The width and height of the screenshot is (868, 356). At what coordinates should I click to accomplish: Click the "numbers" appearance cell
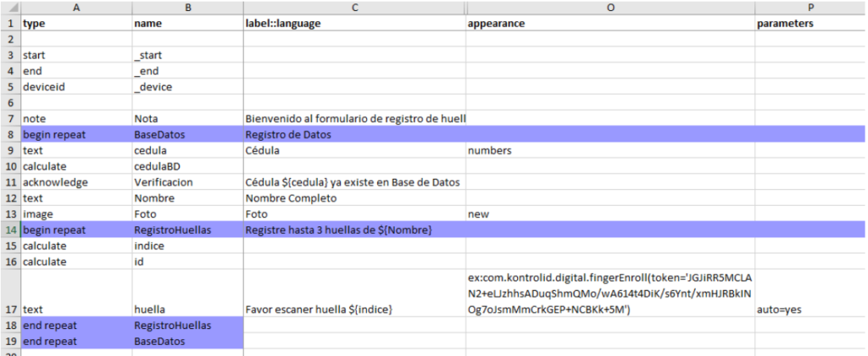tap(609, 151)
